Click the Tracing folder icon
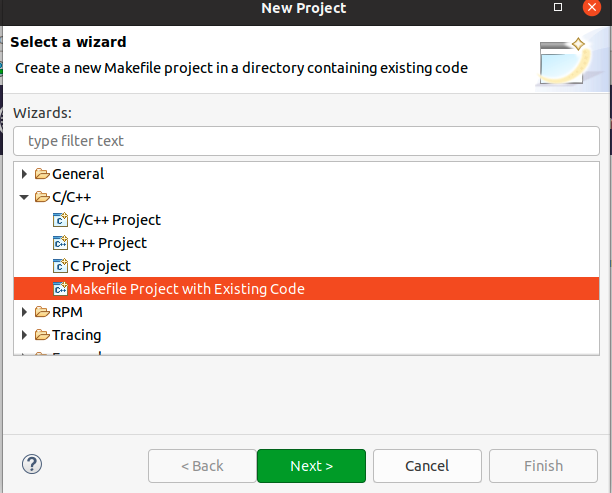This screenshot has height=493, width=612. [42, 335]
